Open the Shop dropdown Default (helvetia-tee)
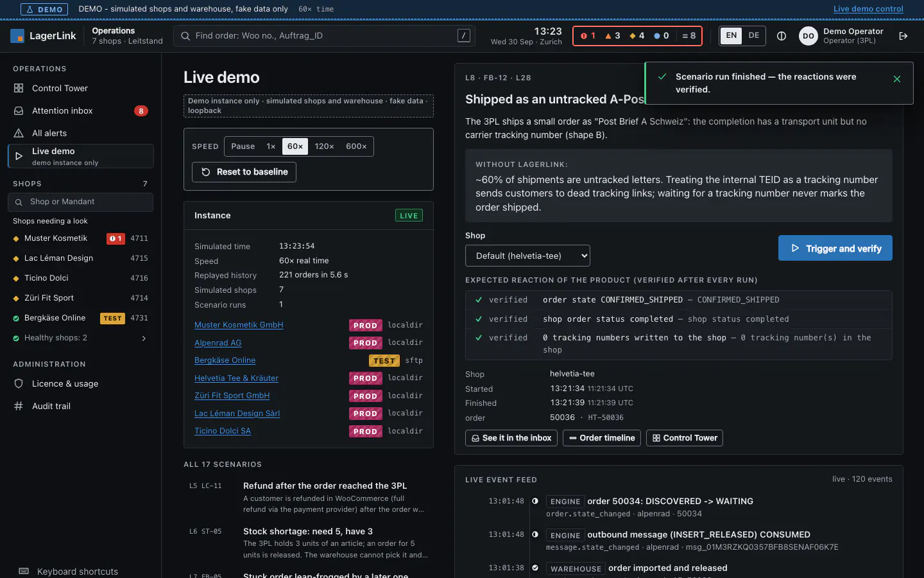The image size is (924, 578). coord(527,256)
